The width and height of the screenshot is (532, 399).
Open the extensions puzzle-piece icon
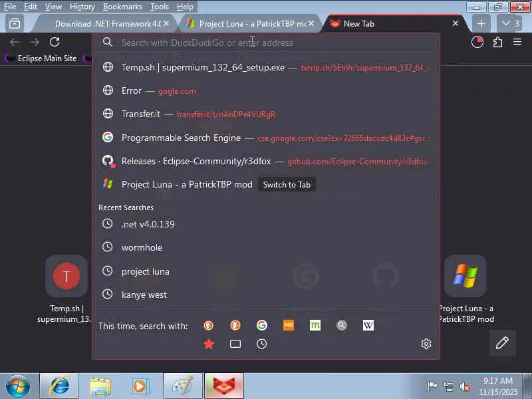point(497,42)
